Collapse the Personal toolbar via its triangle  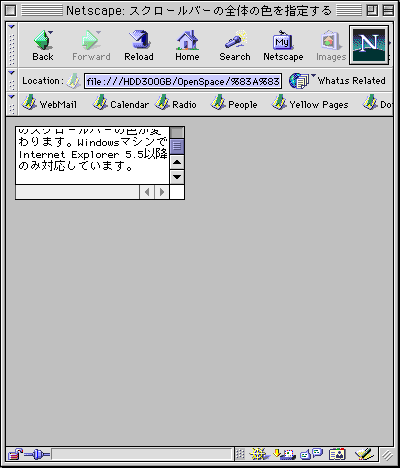coord(12,97)
